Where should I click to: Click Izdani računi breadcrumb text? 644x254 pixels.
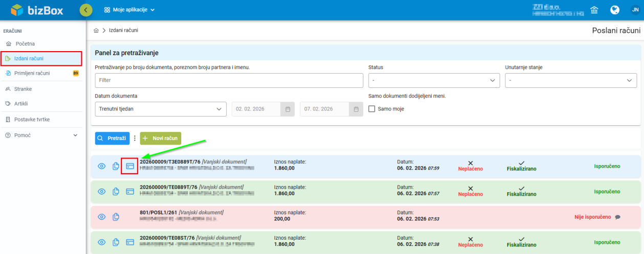click(123, 31)
